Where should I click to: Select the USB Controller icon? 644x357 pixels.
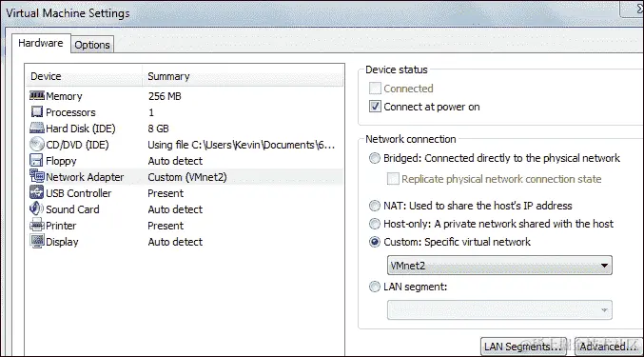pyautogui.click(x=36, y=192)
